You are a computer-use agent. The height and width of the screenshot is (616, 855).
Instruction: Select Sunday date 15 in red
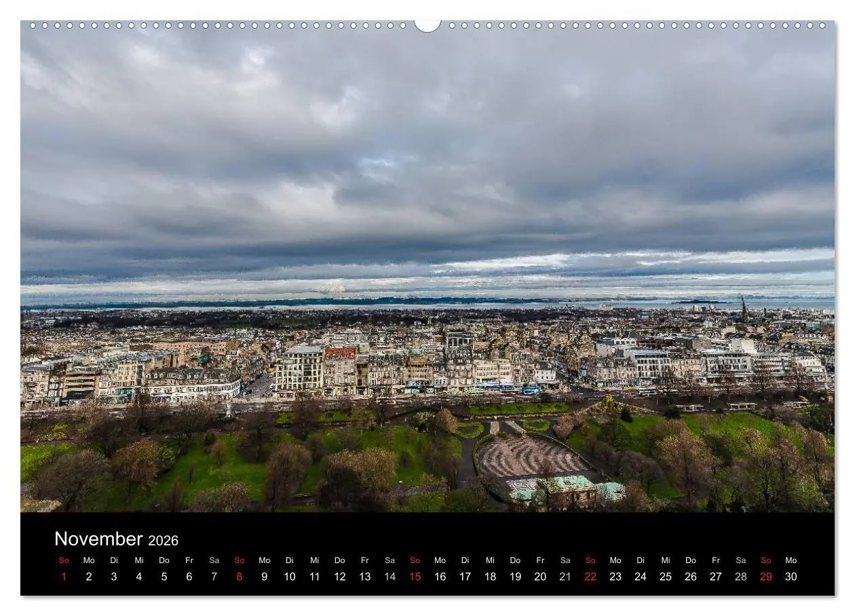point(415,577)
